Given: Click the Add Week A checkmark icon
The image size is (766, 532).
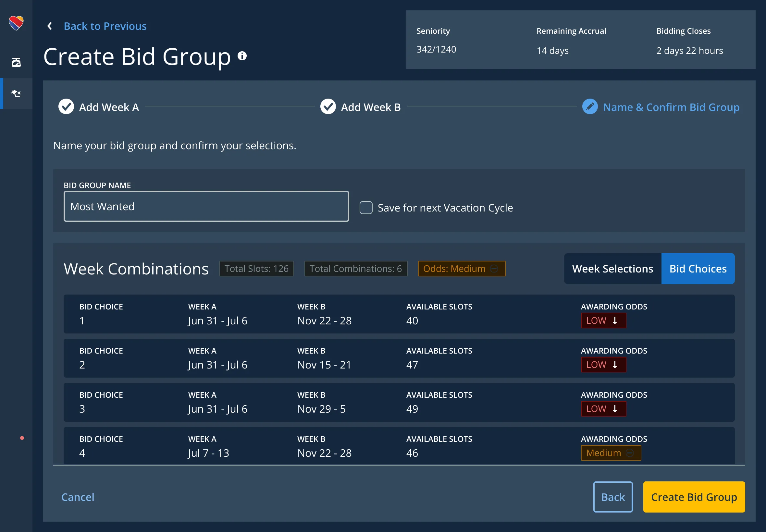Looking at the screenshot, I should (x=66, y=107).
